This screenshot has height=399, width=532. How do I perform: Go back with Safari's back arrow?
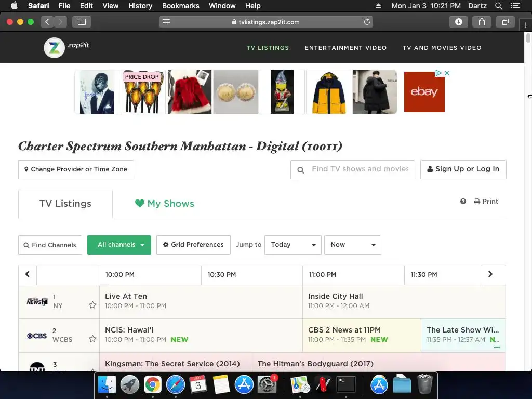click(x=47, y=22)
